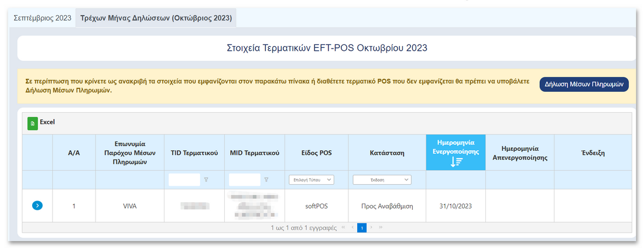Sort by the Είδος POS column header
Viewport: 644px width, 249px height.
[316, 153]
